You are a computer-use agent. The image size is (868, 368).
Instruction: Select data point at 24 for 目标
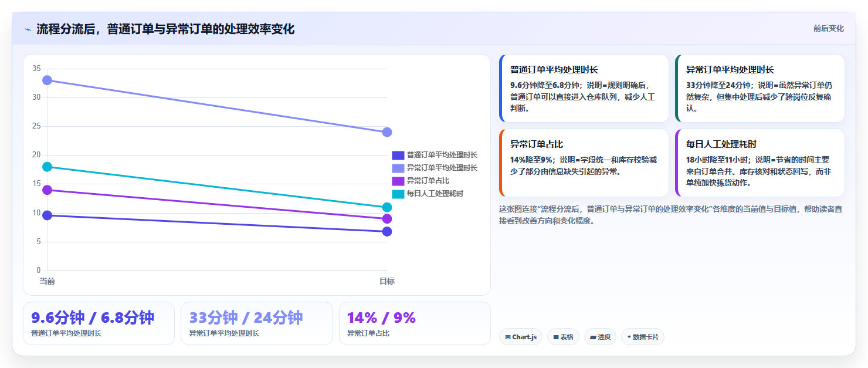coord(387,132)
